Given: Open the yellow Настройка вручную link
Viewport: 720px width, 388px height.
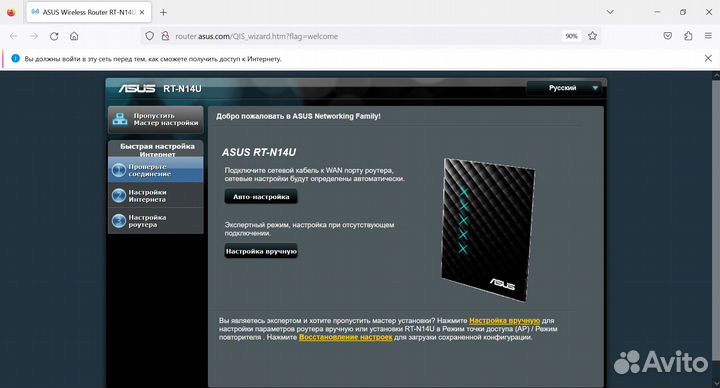Looking at the screenshot, I should (x=505, y=321).
